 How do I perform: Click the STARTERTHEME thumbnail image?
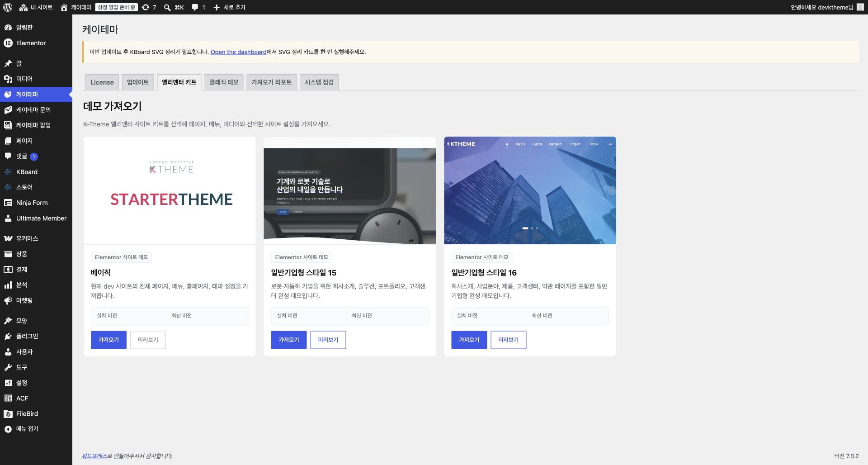point(170,190)
